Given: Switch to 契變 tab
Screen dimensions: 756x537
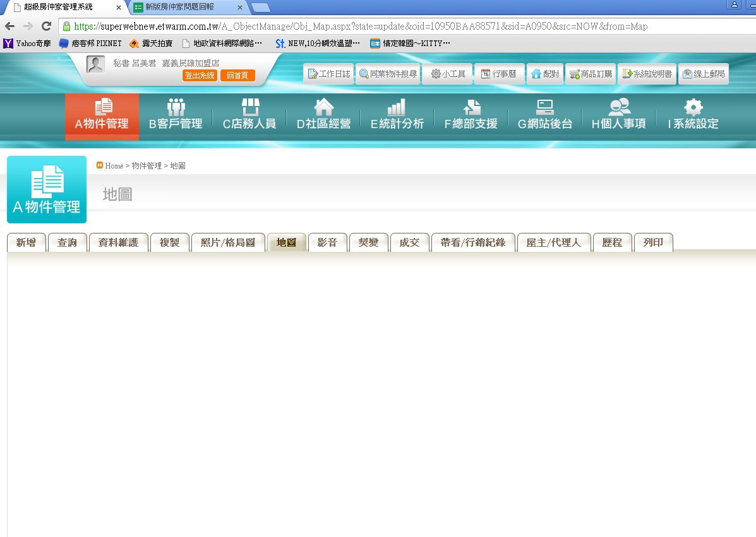Looking at the screenshot, I should pyautogui.click(x=368, y=242).
